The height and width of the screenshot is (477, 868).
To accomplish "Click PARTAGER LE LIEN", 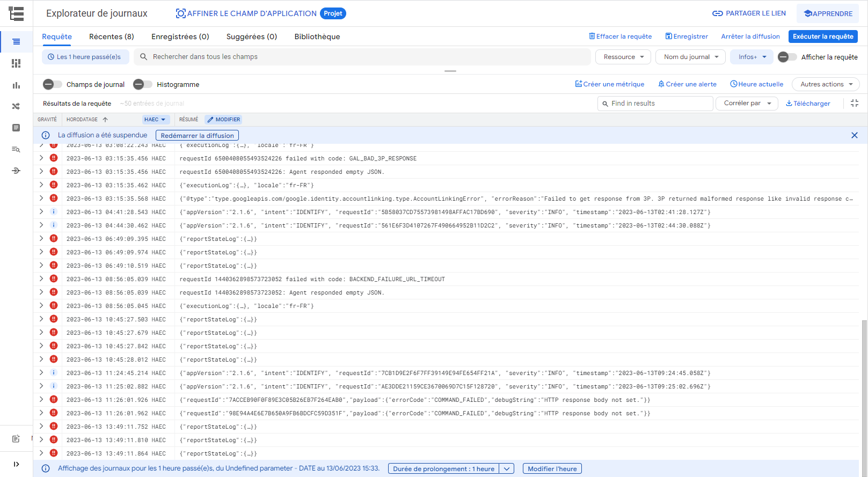I will (749, 13).
